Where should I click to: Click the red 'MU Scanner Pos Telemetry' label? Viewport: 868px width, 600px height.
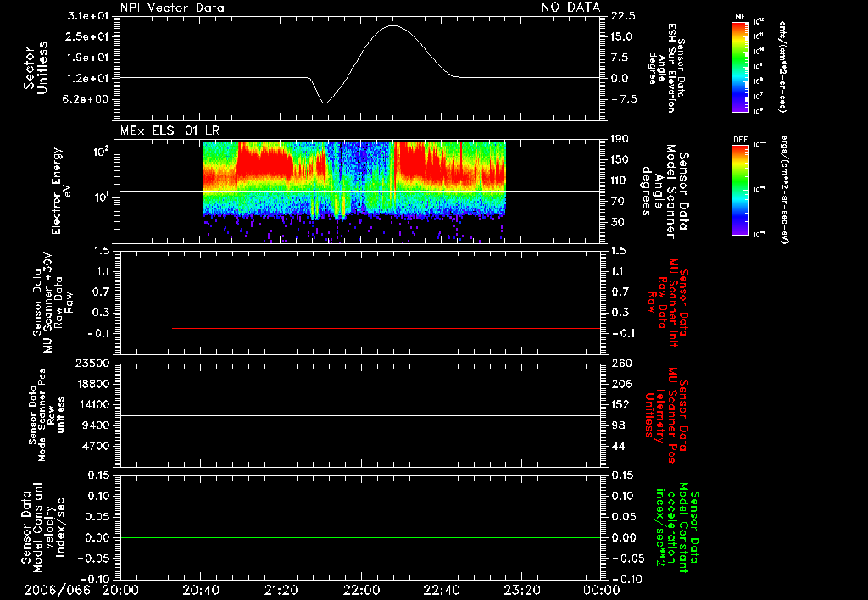pos(666,415)
